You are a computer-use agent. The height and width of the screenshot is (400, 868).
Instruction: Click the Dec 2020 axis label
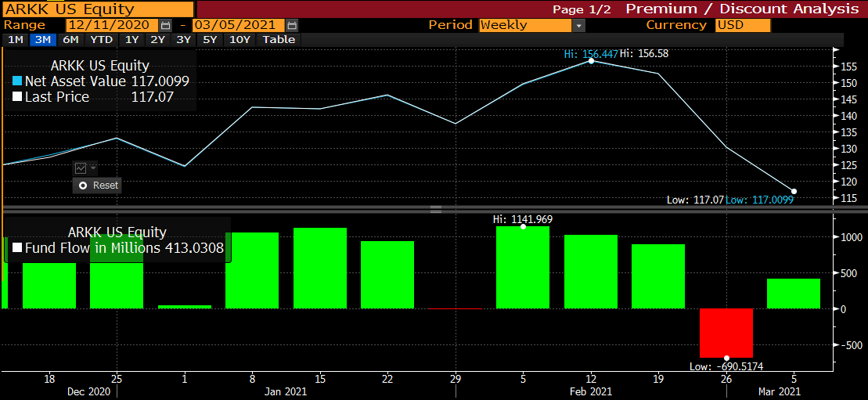tap(88, 391)
